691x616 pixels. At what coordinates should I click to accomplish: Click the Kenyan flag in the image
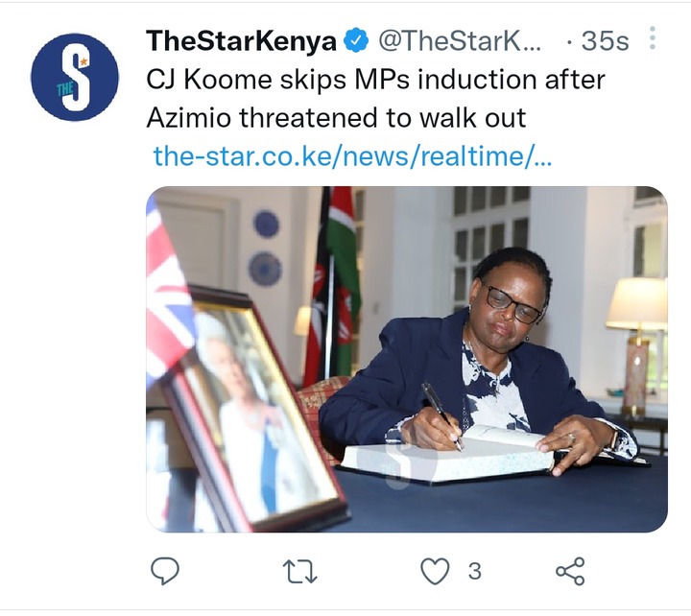tap(334, 286)
